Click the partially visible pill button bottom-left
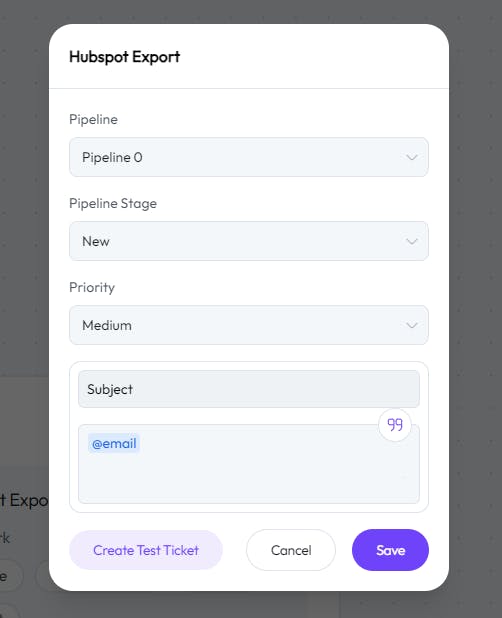502x618 pixels. tap(10, 577)
